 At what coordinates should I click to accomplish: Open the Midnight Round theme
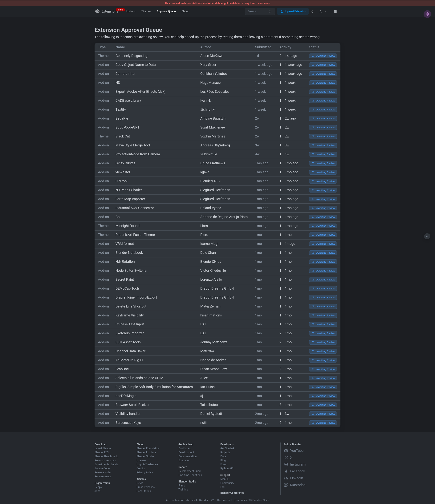[x=127, y=226]
